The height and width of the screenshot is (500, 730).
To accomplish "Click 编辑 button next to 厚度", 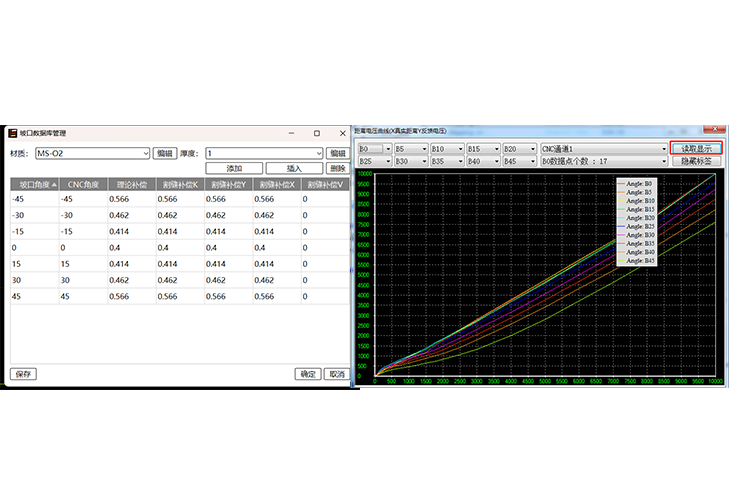I will tap(338, 153).
